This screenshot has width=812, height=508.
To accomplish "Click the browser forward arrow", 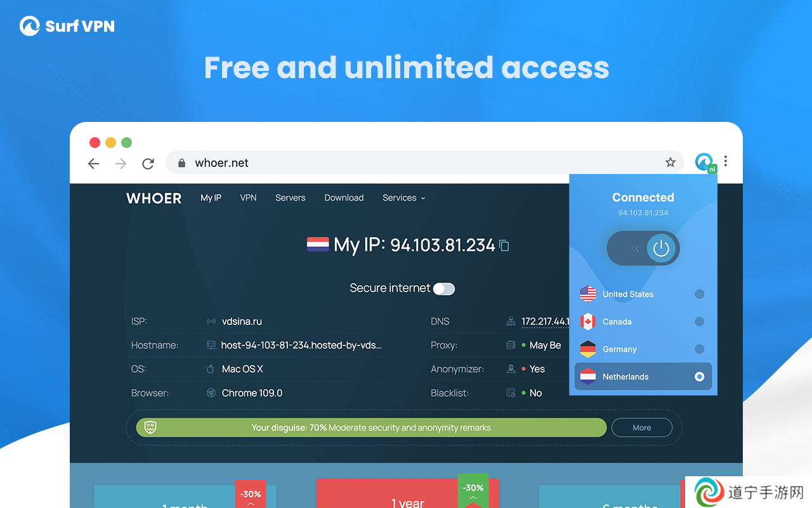I will (121, 163).
